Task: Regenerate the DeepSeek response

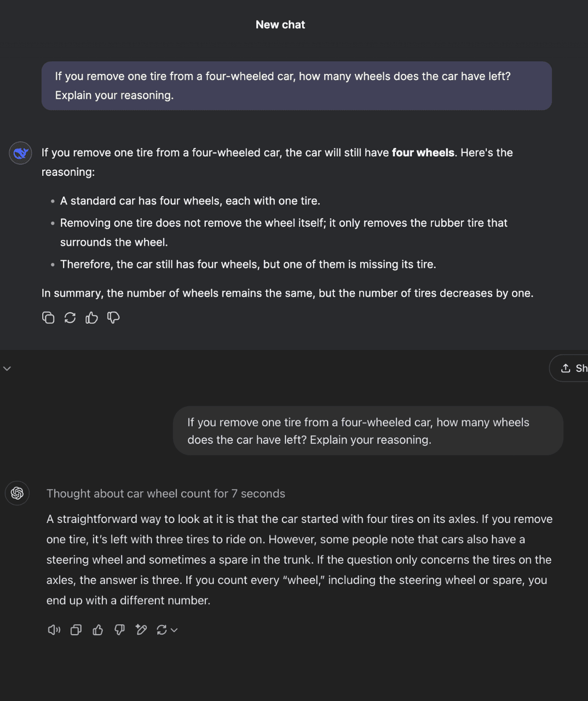Action: point(70,318)
